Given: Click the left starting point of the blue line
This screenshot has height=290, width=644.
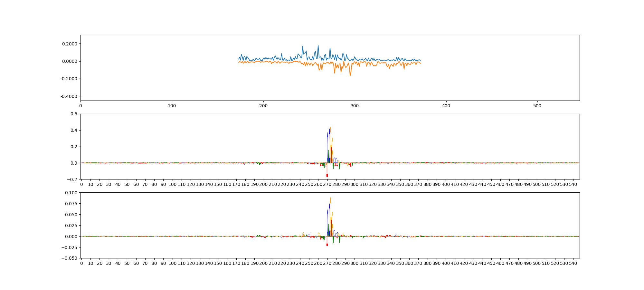Looking at the screenshot, I should 239,59.
